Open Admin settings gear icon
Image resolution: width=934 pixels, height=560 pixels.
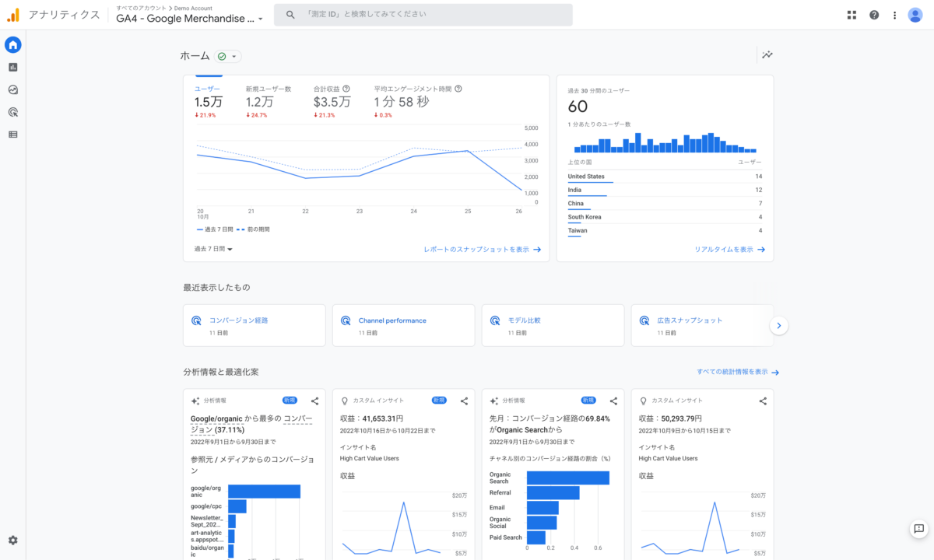[12, 541]
